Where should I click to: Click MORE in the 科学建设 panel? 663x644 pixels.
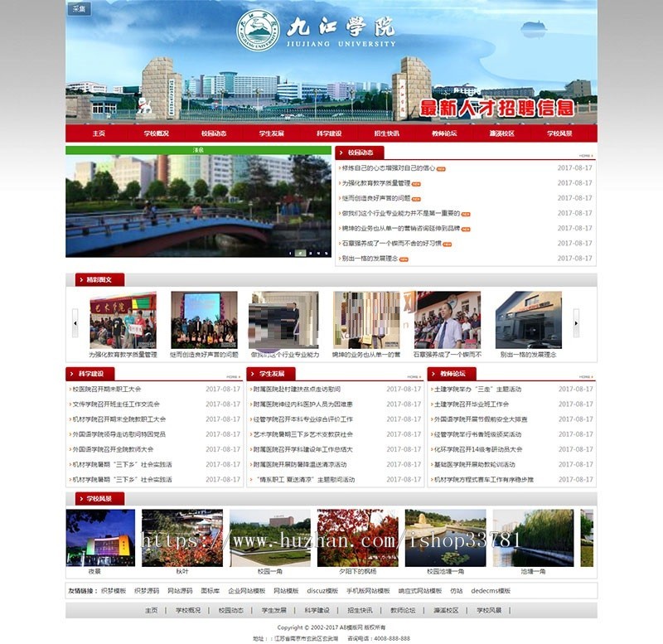click(x=233, y=377)
